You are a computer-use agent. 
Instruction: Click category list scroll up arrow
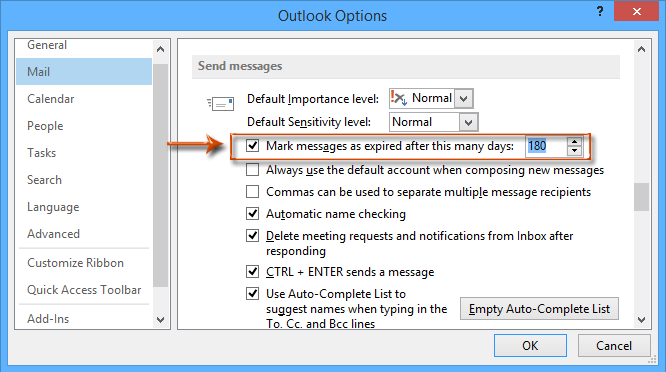[161, 49]
